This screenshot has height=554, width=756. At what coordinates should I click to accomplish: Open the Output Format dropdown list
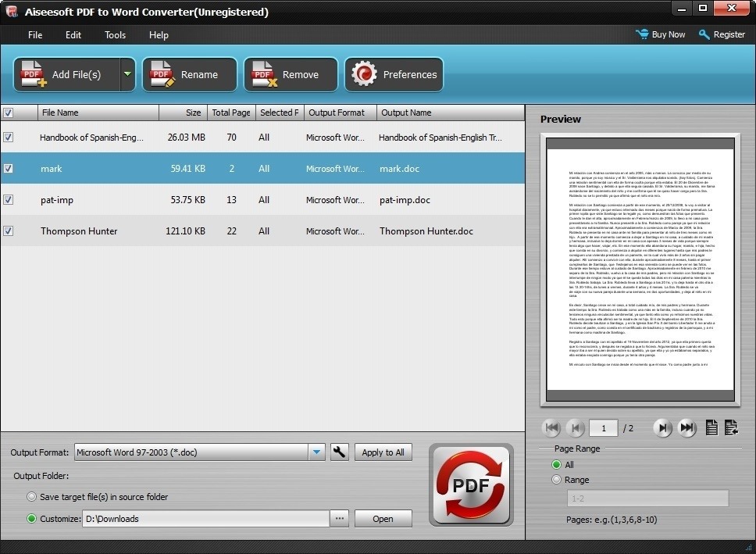[x=316, y=452]
